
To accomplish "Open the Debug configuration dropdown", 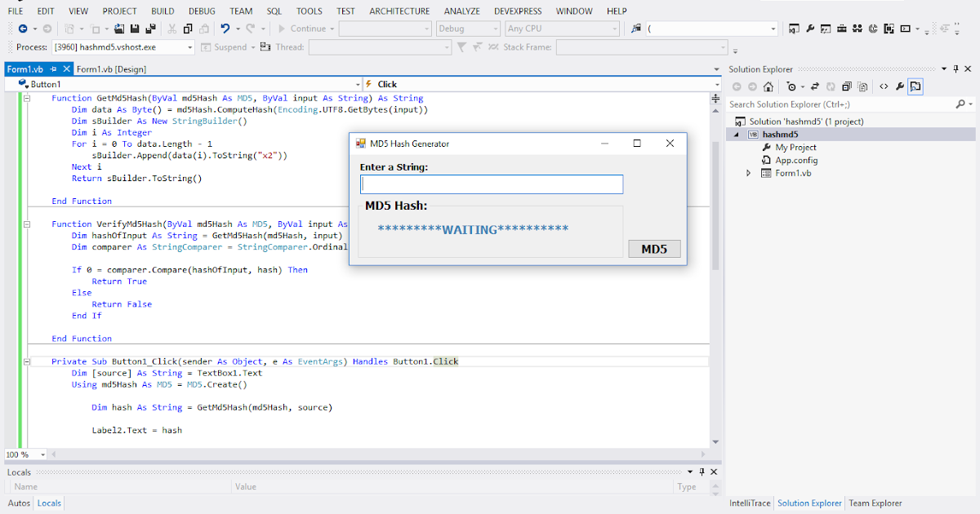I will [x=494, y=29].
